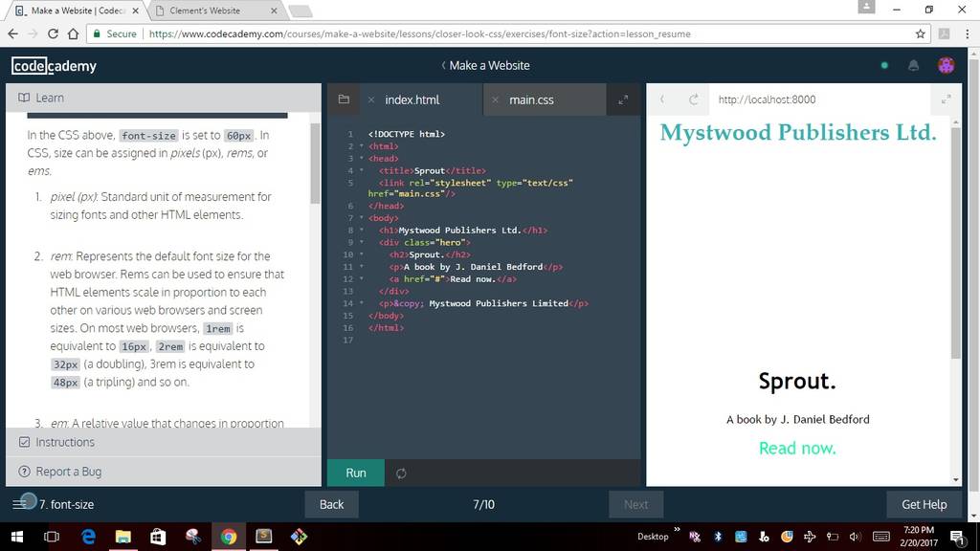980x551 pixels.
Task: Open Windows Store from taskbar
Action: pos(158,537)
